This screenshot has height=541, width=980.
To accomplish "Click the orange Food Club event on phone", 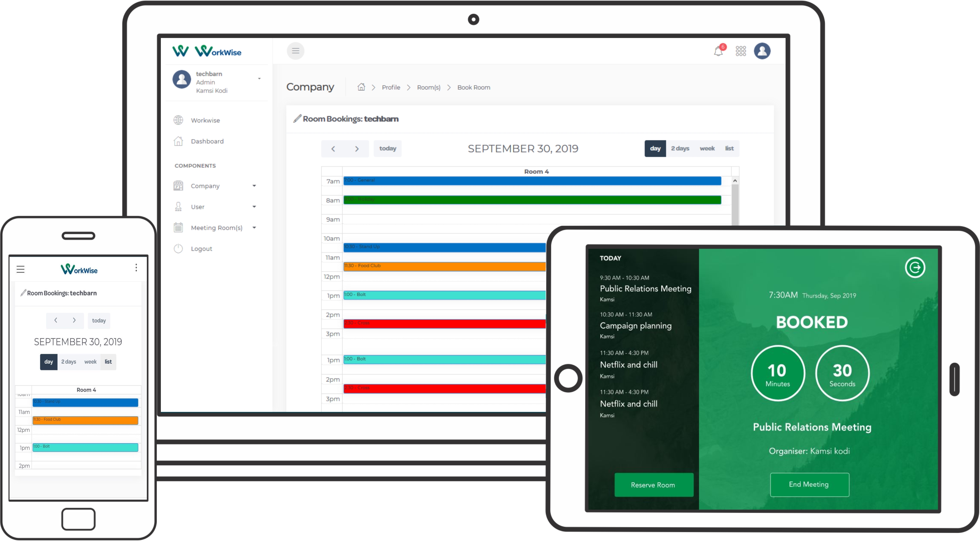I will pos(85,420).
